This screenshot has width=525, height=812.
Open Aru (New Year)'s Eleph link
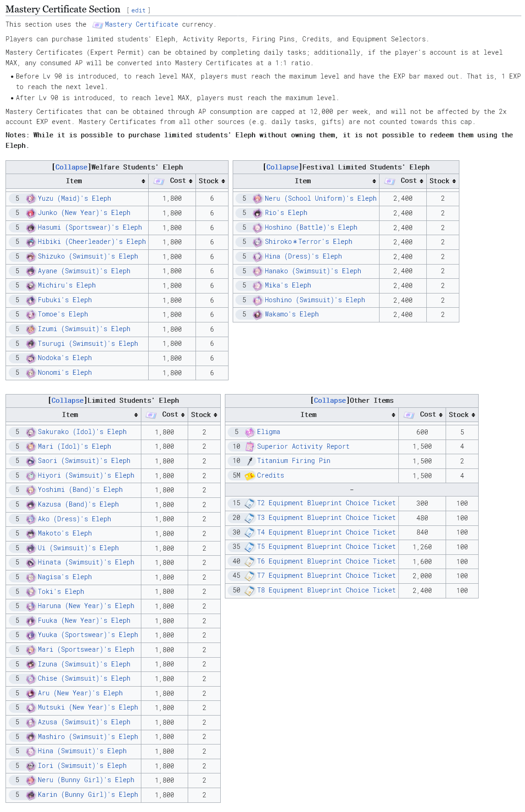[x=80, y=693]
